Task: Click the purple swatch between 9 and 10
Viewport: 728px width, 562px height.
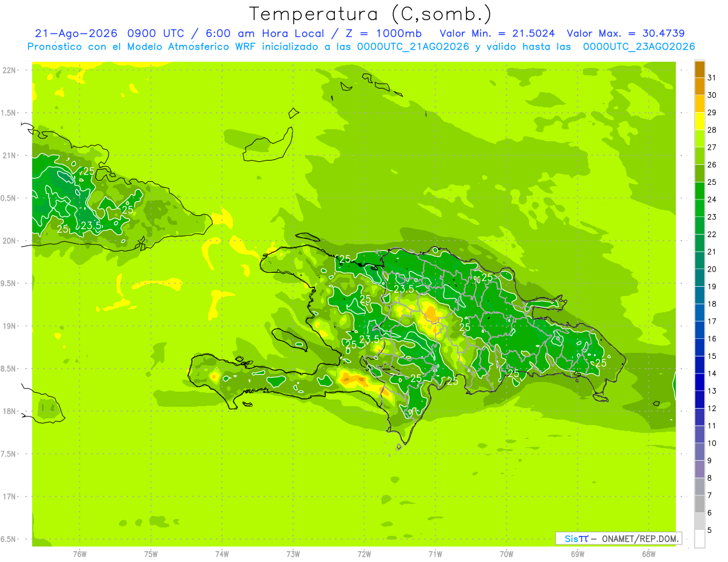Action: (x=699, y=452)
